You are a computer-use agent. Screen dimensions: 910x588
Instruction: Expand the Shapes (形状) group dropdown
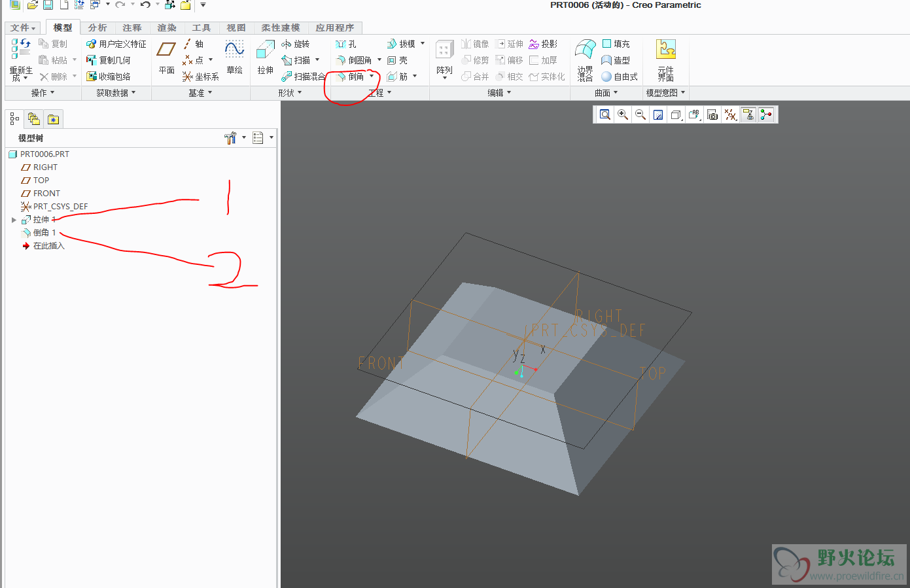(x=290, y=93)
